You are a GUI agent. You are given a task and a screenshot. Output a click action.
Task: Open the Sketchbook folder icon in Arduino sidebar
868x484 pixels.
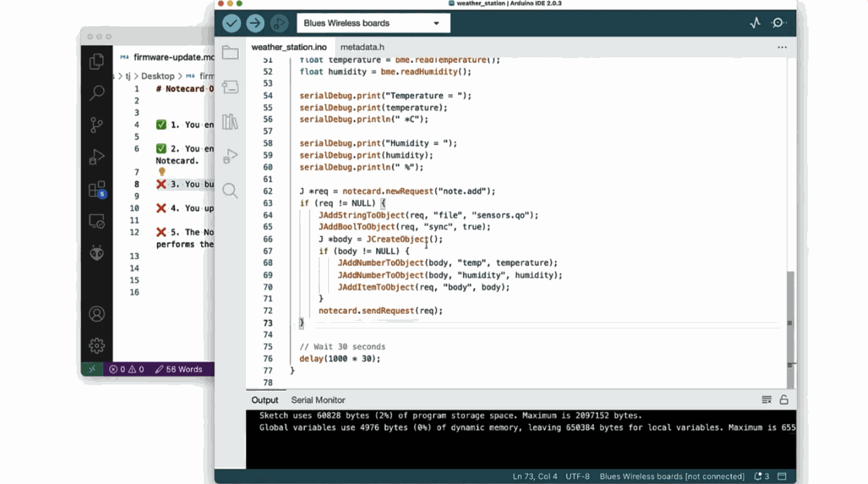(230, 53)
